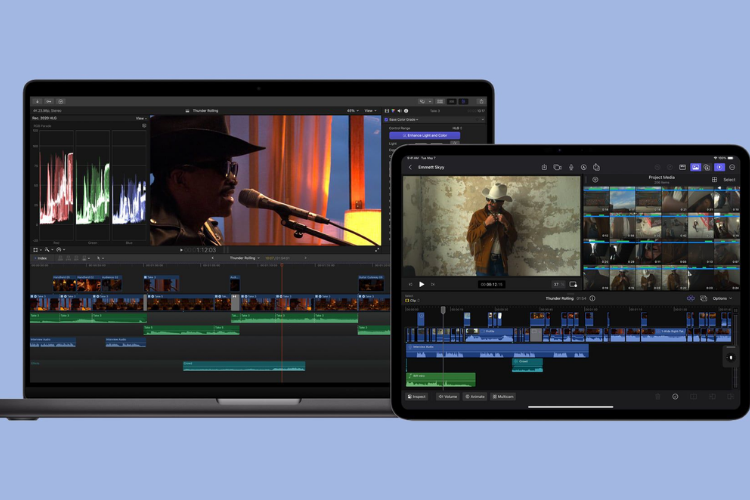Expand the Options dropdown on iPad timeline
This screenshot has height=500, width=750.
click(x=722, y=298)
